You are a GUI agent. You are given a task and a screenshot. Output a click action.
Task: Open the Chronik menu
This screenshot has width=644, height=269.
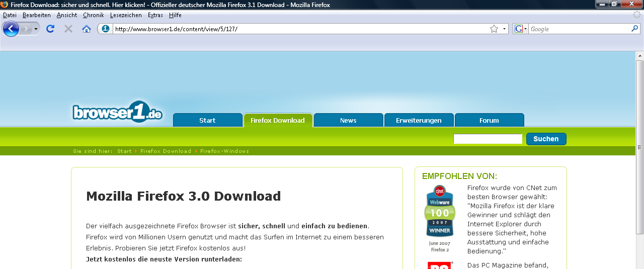[x=94, y=15]
